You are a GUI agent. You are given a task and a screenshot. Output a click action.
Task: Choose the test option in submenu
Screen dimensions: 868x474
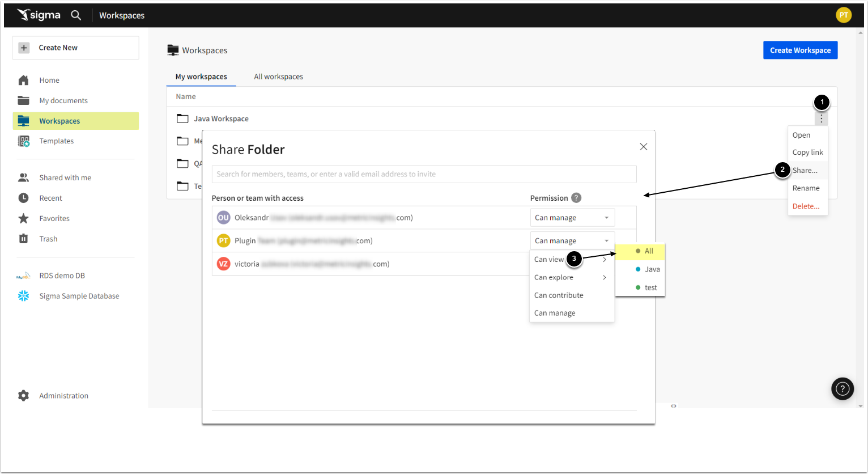tap(640, 287)
